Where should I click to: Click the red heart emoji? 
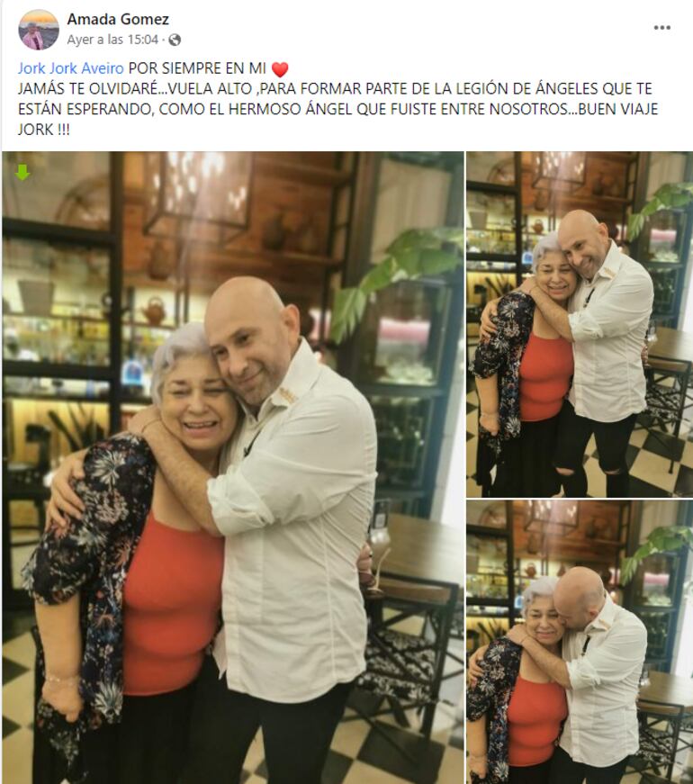pos(280,69)
